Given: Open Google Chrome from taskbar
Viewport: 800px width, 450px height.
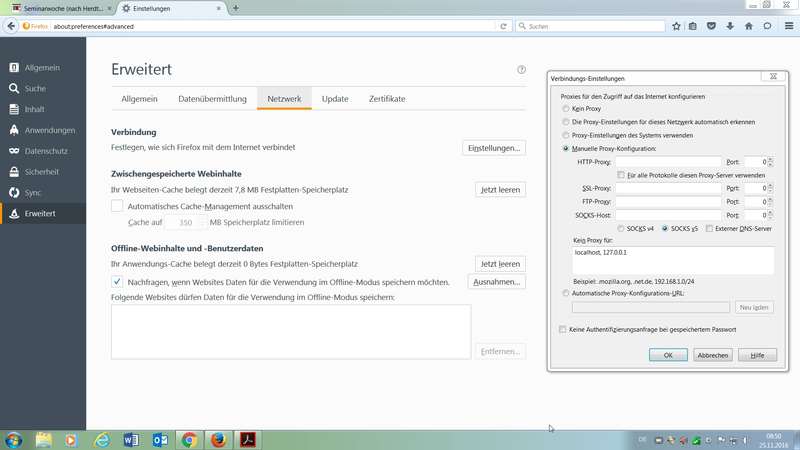Looking at the screenshot, I should pos(189,440).
